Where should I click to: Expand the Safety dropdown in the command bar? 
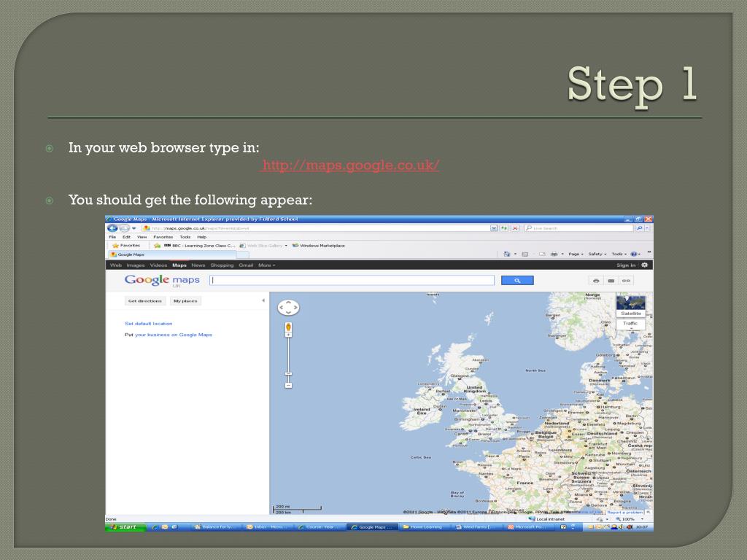click(x=597, y=254)
